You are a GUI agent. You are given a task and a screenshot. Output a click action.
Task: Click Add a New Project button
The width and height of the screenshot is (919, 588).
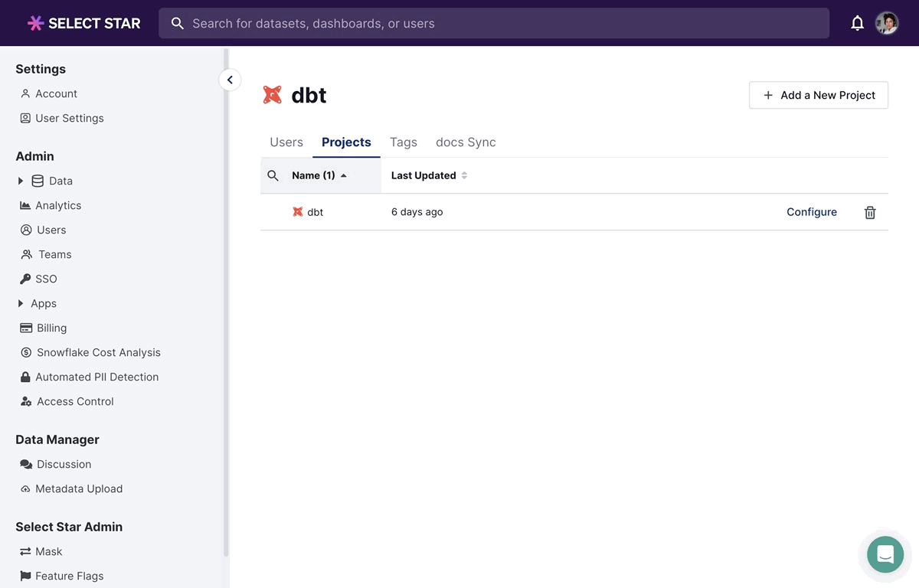click(x=818, y=95)
